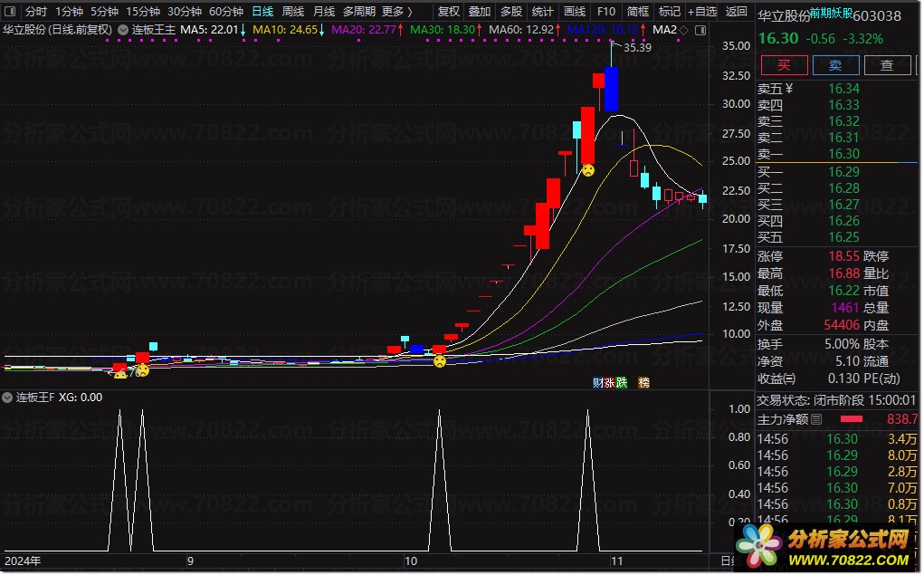The image size is (924, 575).
Task: Toggle the panel icon right of MA2
Action: 700,30
